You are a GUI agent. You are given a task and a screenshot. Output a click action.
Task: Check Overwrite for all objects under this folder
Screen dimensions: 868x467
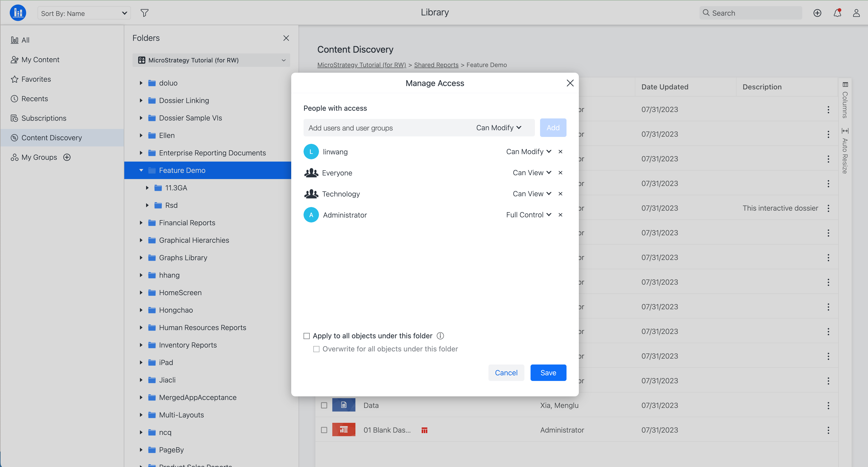coord(316,349)
